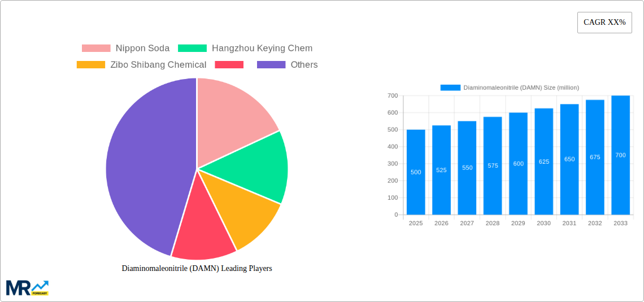
Task: Click the 2030 bar labeled 625
Action: (544, 161)
